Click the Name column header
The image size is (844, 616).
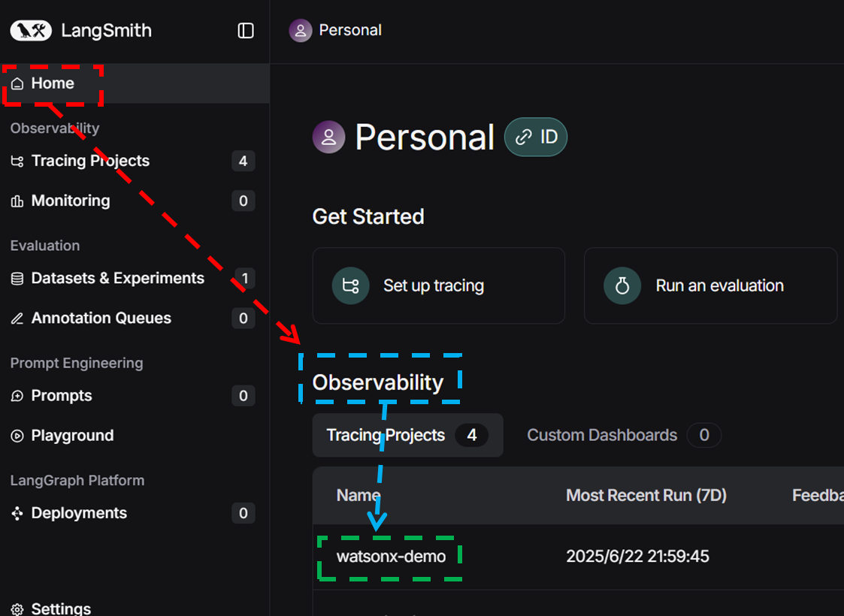tap(358, 496)
